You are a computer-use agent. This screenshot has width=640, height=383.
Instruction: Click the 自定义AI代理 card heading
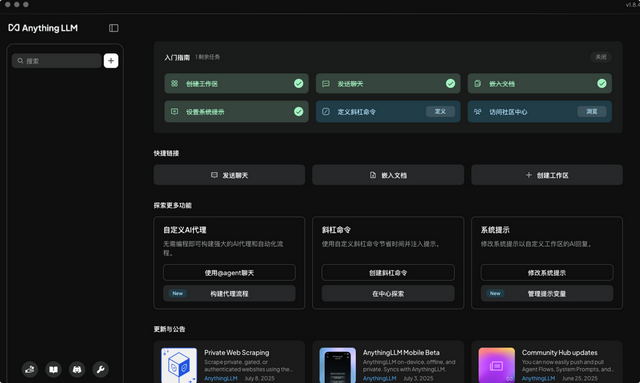tap(185, 230)
